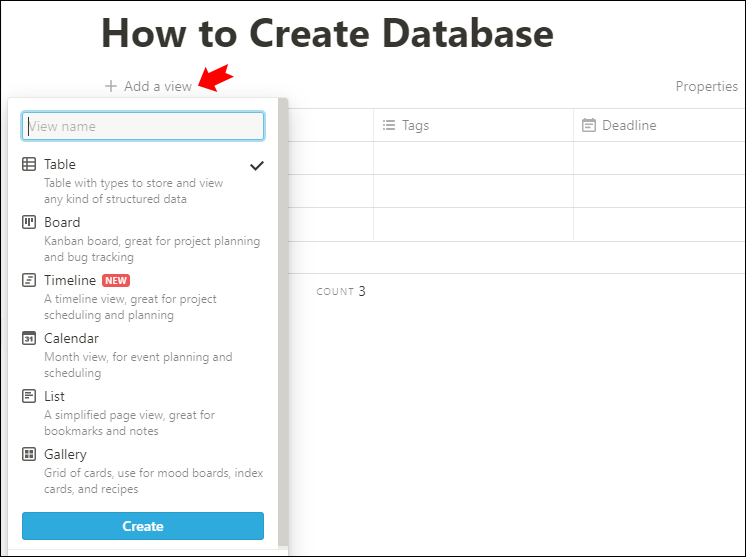Select Timeline as the view type

143,297
